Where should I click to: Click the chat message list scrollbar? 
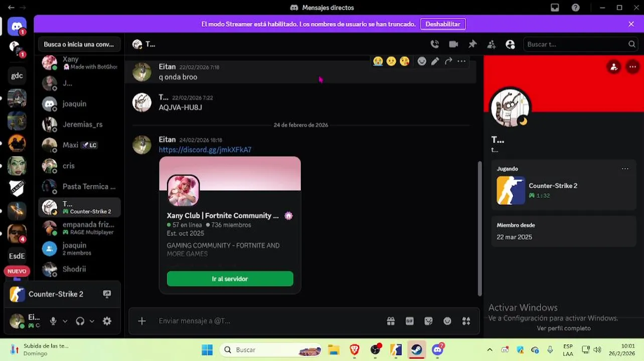click(x=479, y=229)
